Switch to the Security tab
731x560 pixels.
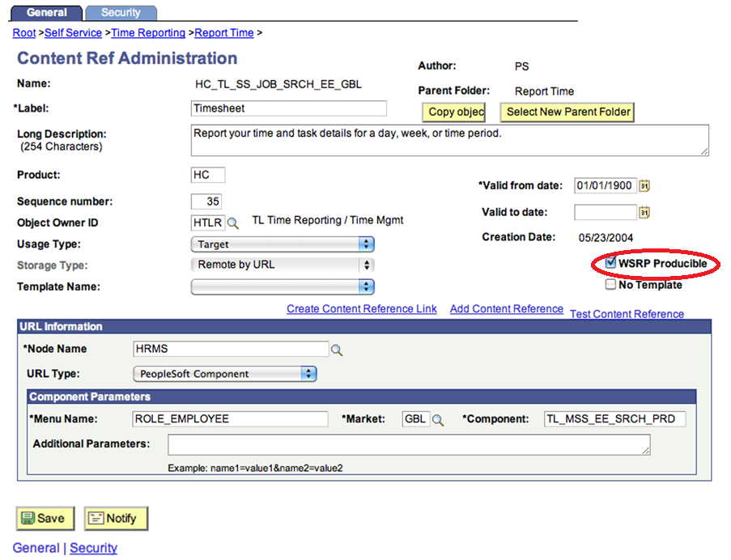pos(121,13)
